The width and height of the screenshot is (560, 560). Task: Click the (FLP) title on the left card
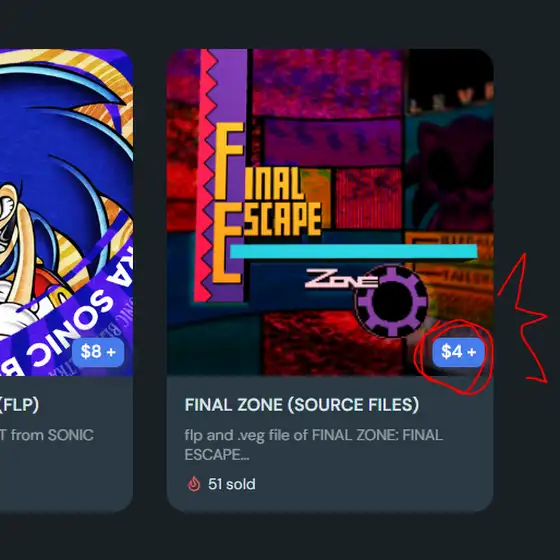click(19, 405)
